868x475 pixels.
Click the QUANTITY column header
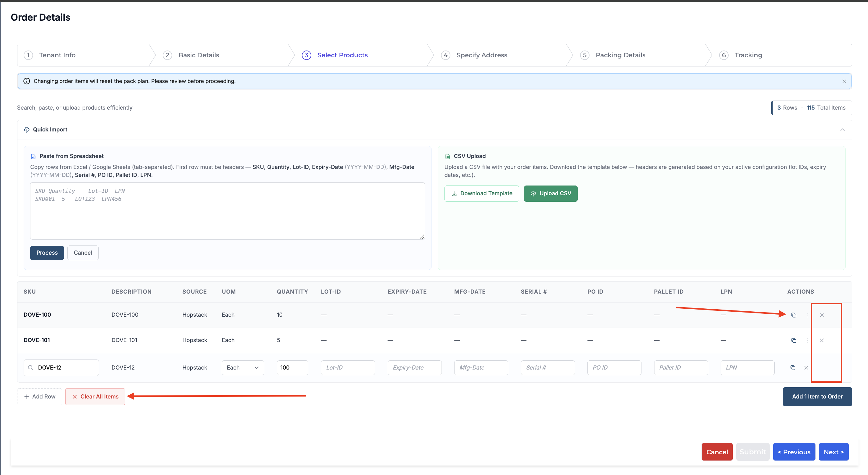(292, 292)
